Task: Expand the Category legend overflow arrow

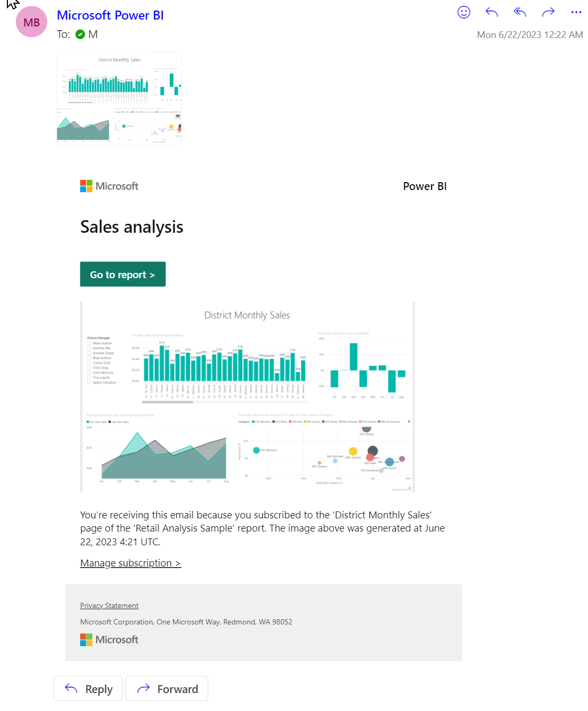Action: (x=411, y=421)
